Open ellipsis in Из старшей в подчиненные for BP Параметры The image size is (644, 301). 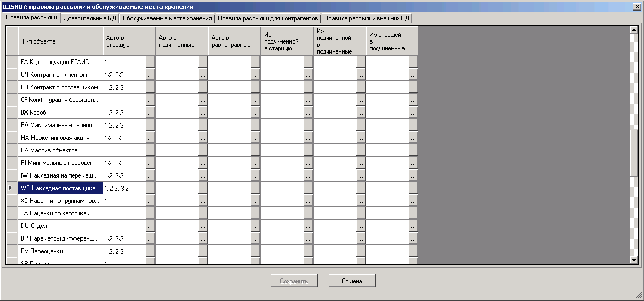414,238
